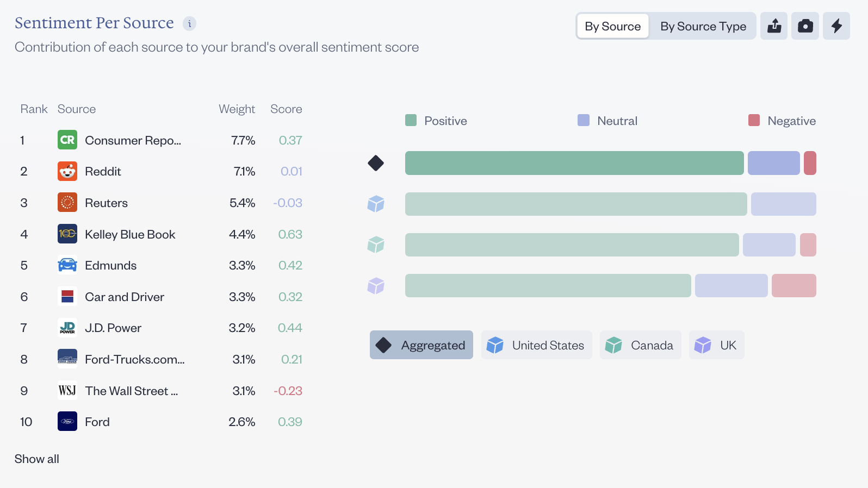Click the United States positive bar segment
This screenshot has height=488, width=868.
tap(576, 204)
